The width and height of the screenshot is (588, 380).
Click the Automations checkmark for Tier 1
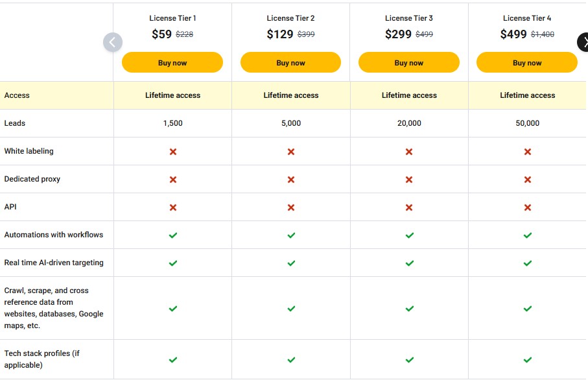tap(173, 235)
